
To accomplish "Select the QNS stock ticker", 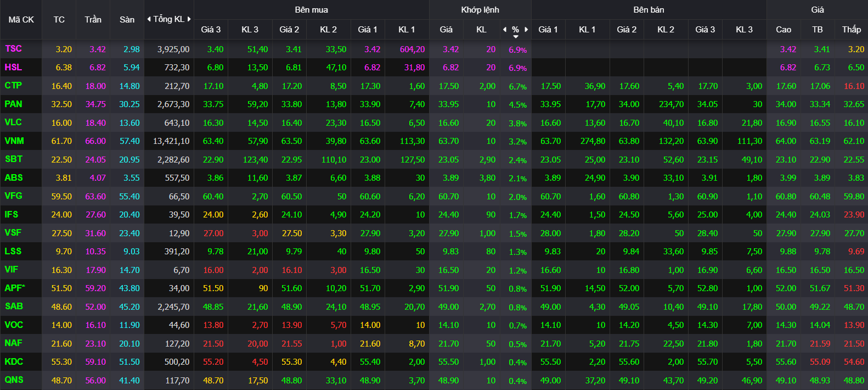I will point(14,380).
